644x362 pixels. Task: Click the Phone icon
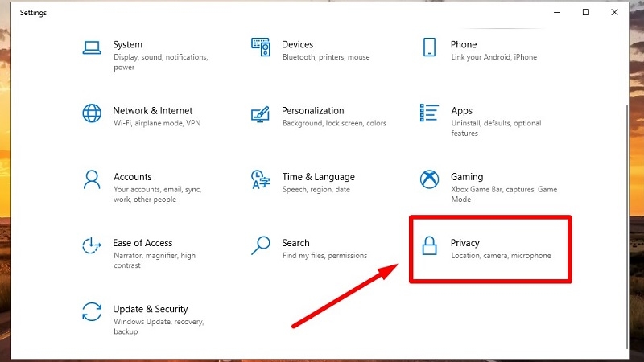429,47
